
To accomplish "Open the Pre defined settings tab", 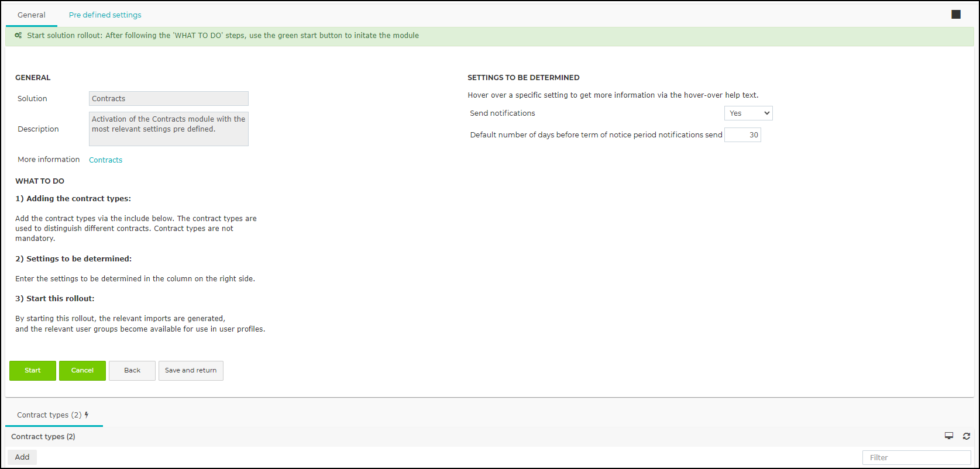I will tap(105, 15).
